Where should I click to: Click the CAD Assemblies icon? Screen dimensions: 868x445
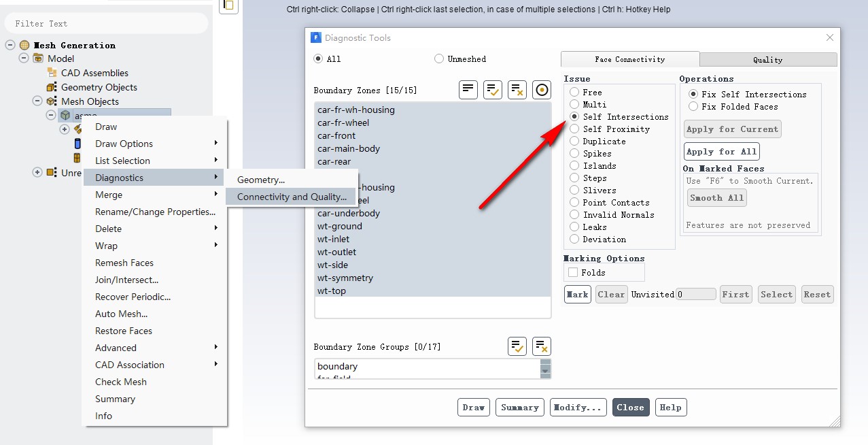point(52,73)
